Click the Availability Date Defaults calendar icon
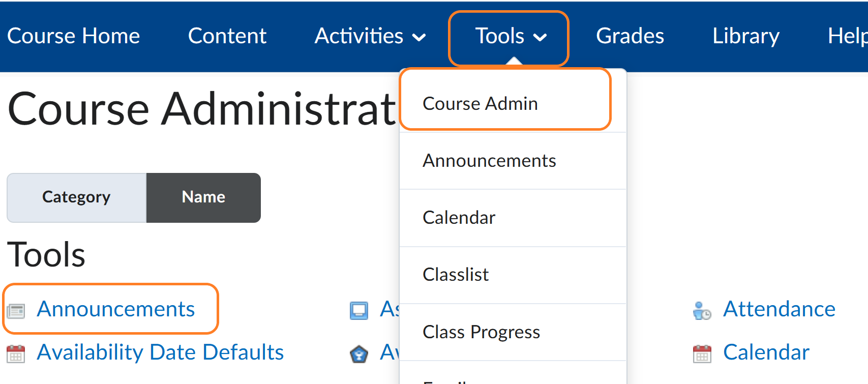868x384 pixels. (x=16, y=352)
